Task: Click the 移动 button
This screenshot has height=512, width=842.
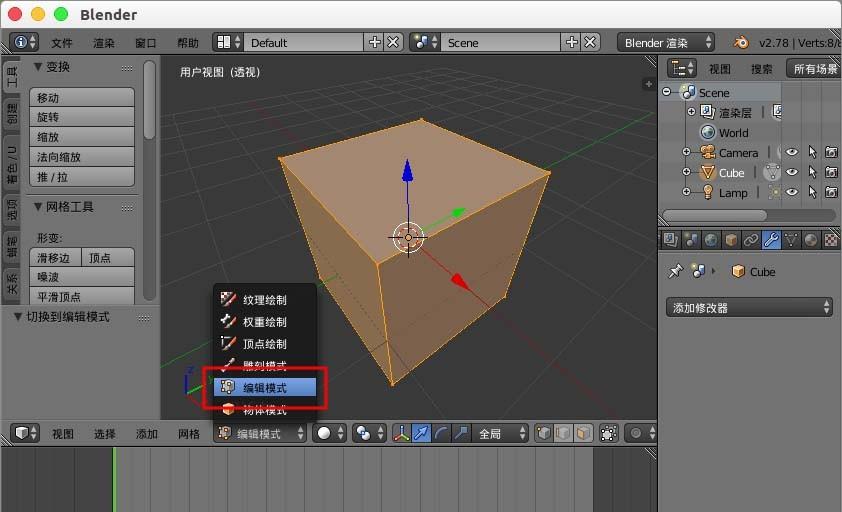Action: coord(82,97)
